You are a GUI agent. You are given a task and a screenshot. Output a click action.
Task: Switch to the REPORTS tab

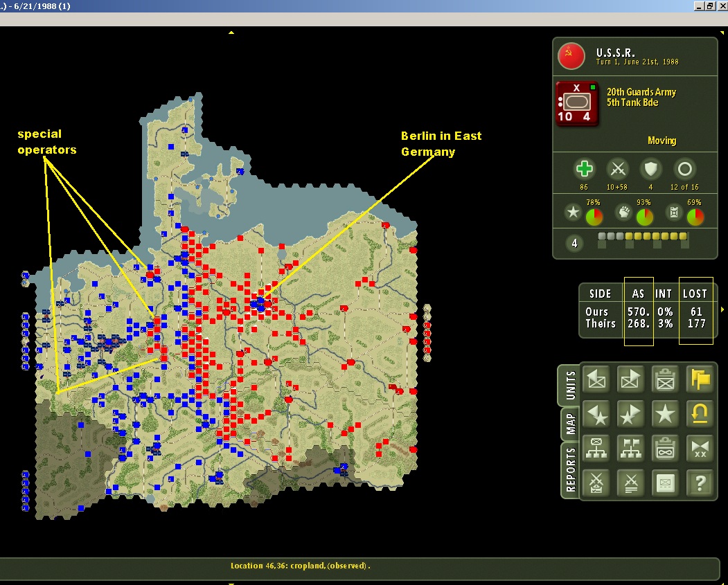point(571,469)
